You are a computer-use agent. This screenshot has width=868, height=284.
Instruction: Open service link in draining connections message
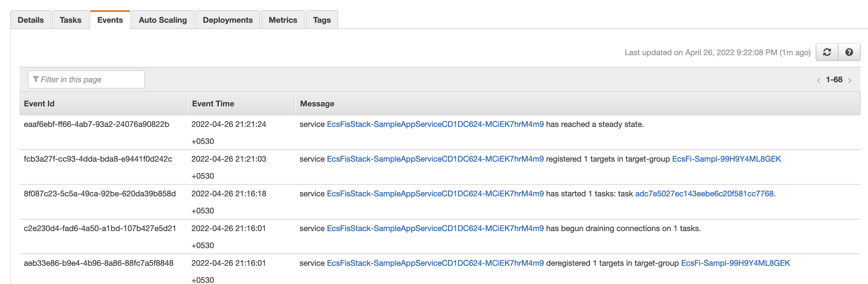pyautogui.click(x=435, y=228)
